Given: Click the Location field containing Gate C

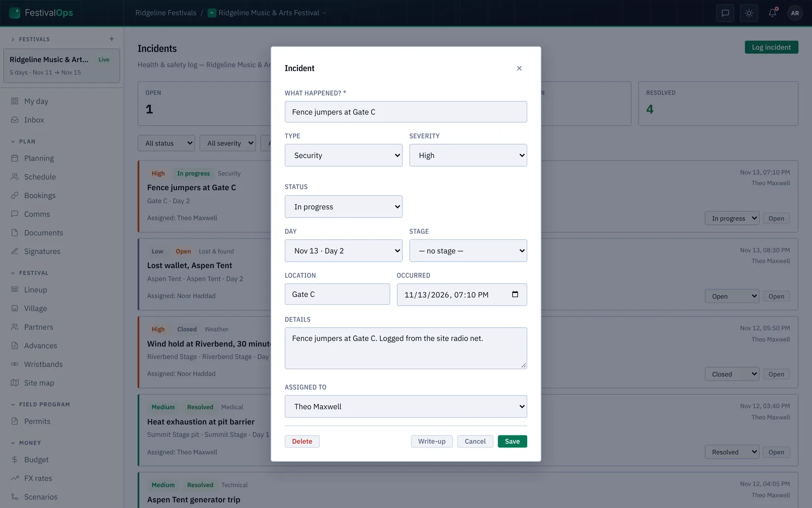Looking at the screenshot, I should (x=337, y=294).
